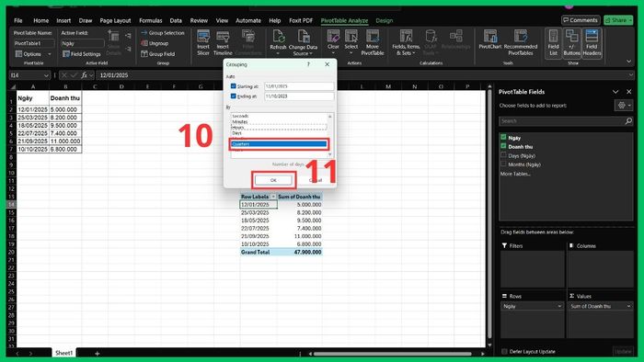Open the Foxit PDF tab
The width and height of the screenshot is (644, 362).
(301, 20)
